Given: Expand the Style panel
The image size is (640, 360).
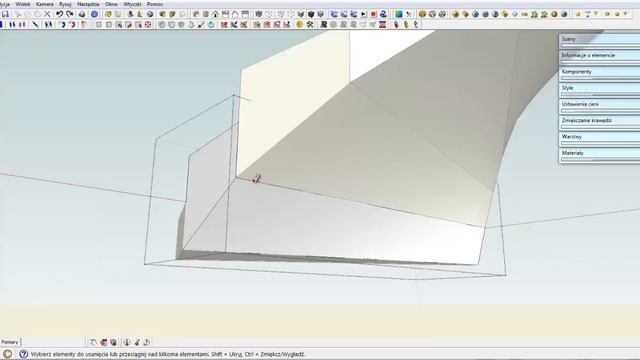Looking at the screenshot, I should (x=600, y=88).
